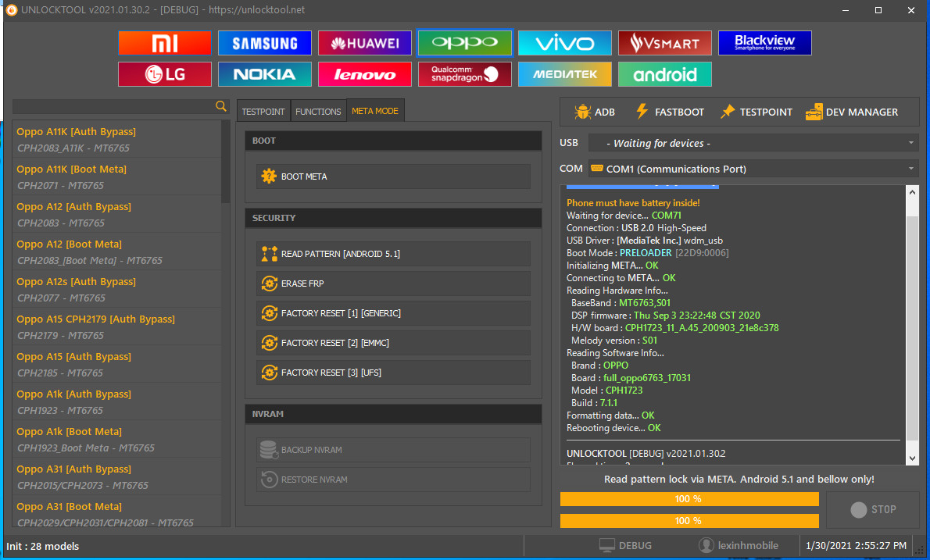
Task: Click the search magnifier icon
Action: coord(220,106)
